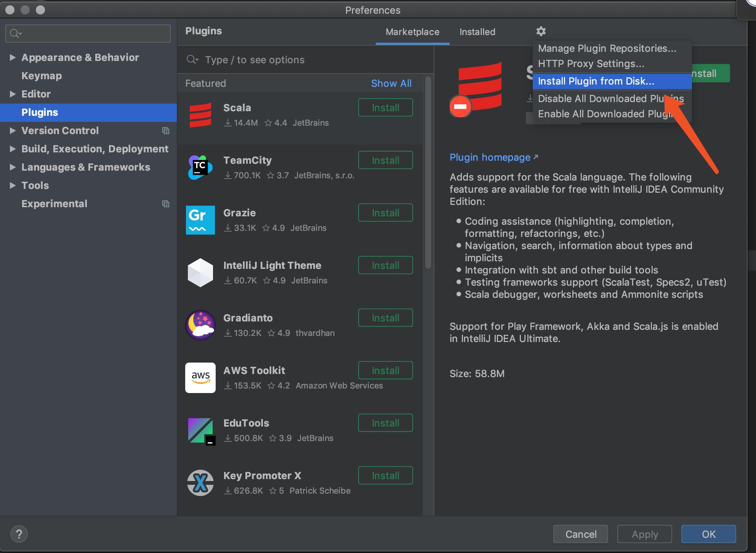Click Install button for TeamCity plugin
The image size is (756, 553).
tap(386, 160)
